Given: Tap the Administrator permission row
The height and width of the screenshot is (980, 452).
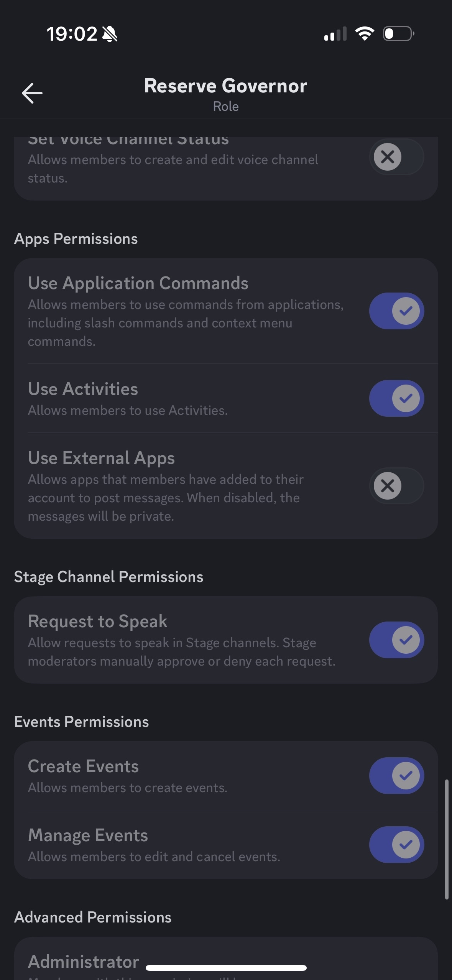Looking at the screenshot, I should pyautogui.click(x=84, y=962).
